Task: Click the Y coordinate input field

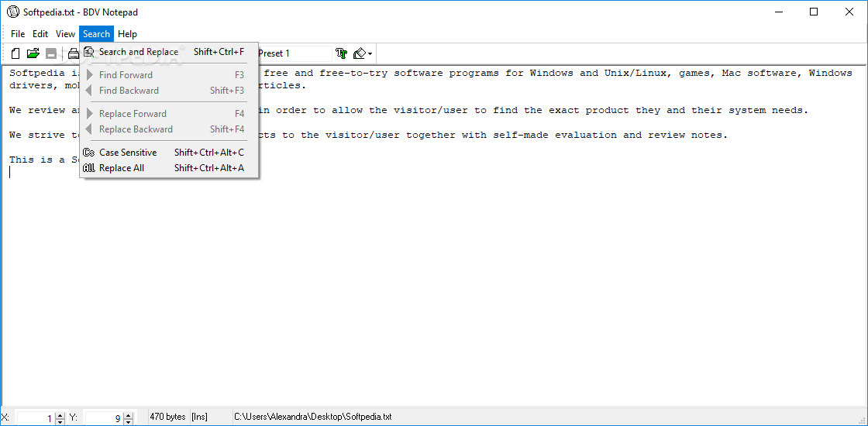Action: coord(104,419)
